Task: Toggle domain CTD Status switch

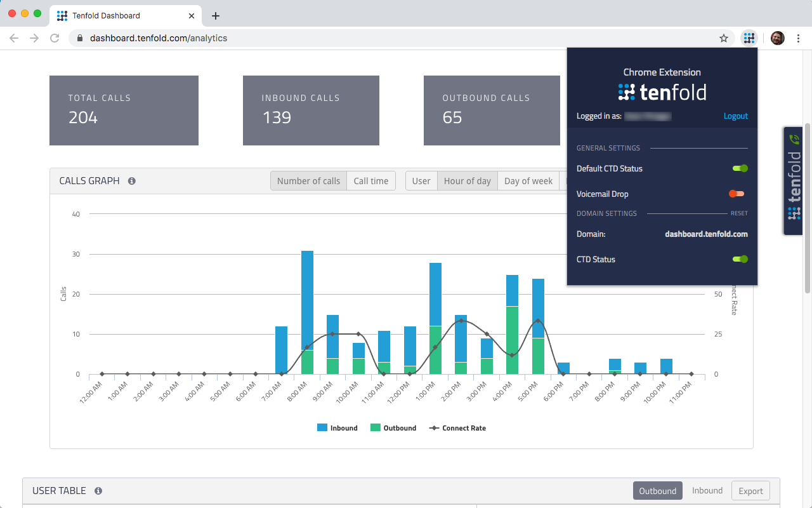Action: click(740, 259)
